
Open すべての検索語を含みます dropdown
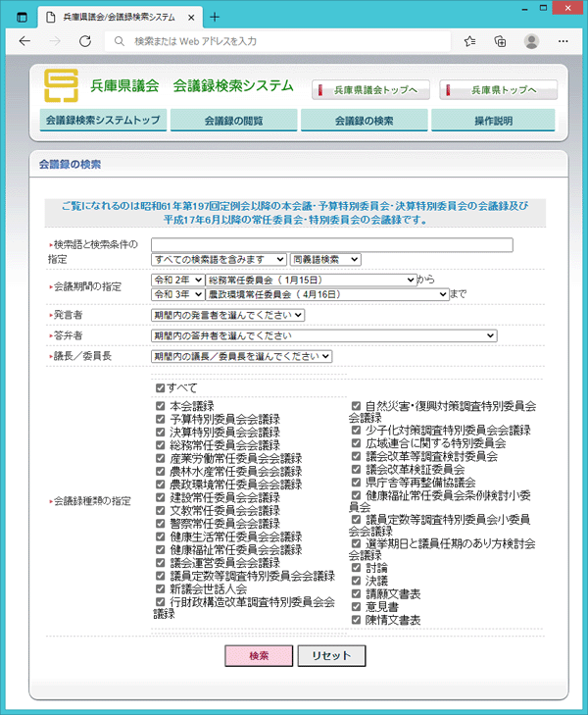click(x=219, y=260)
